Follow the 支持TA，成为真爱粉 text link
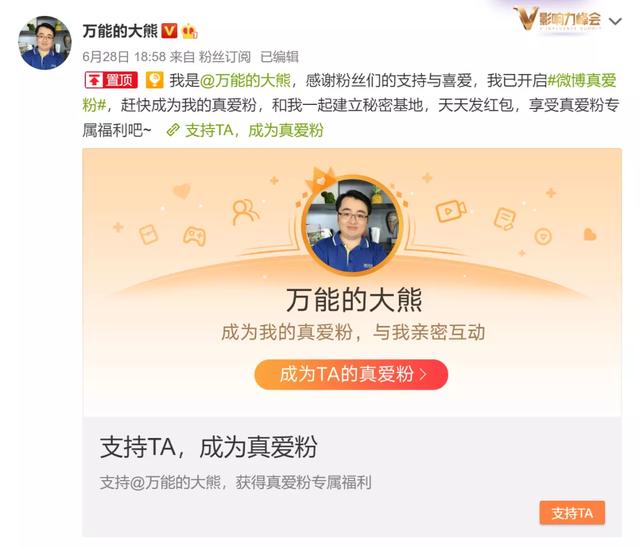The width and height of the screenshot is (640, 547). [254, 130]
